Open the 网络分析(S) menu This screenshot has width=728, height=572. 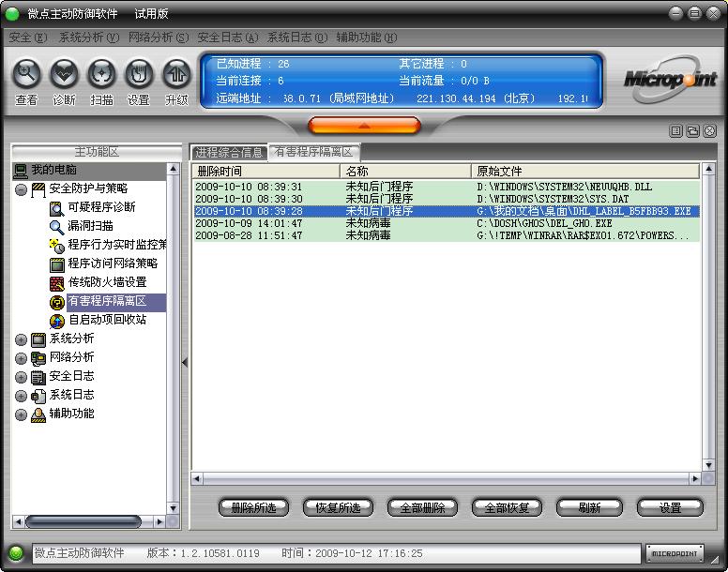[x=159, y=38]
